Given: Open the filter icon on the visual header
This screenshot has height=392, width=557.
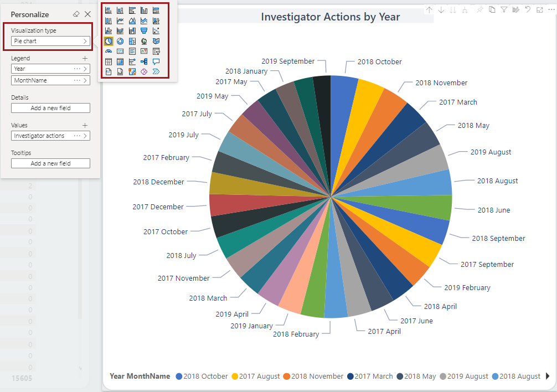Looking at the screenshot, I should (x=504, y=9).
